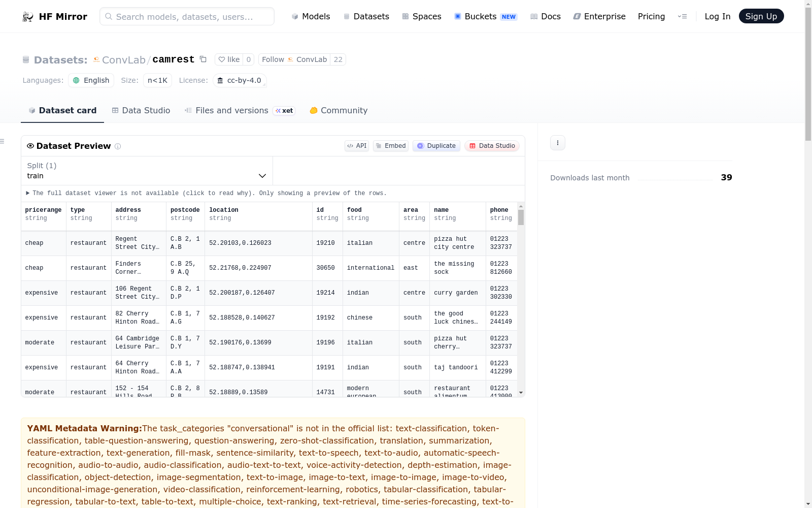Toggle the left sidebar table of contents
The width and height of the screenshot is (812, 508).
point(3,141)
